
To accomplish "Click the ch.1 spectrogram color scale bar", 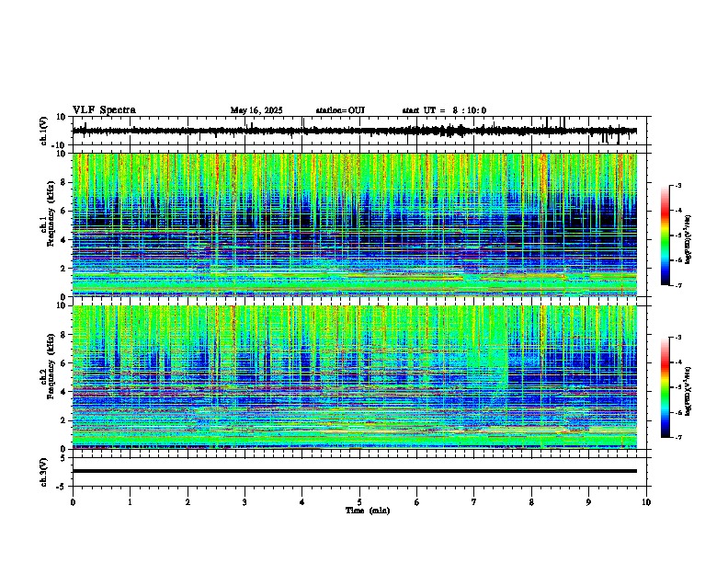I will coord(665,236).
